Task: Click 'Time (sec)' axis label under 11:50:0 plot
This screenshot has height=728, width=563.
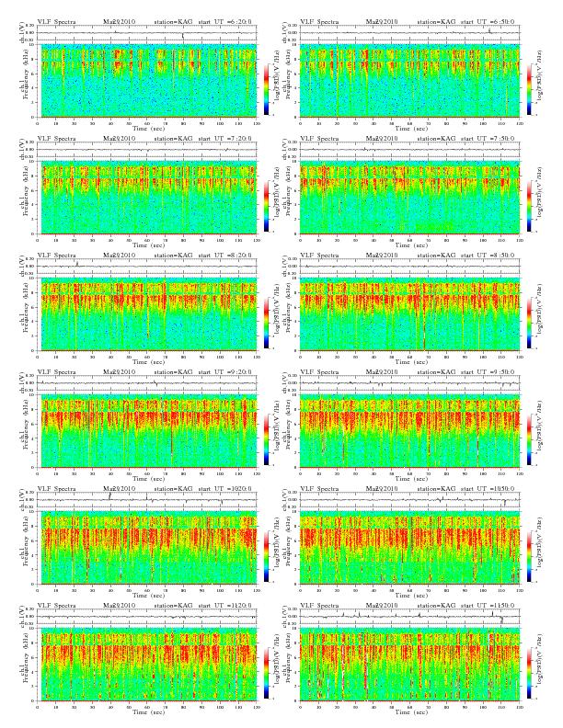Action: tap(411, 711)
